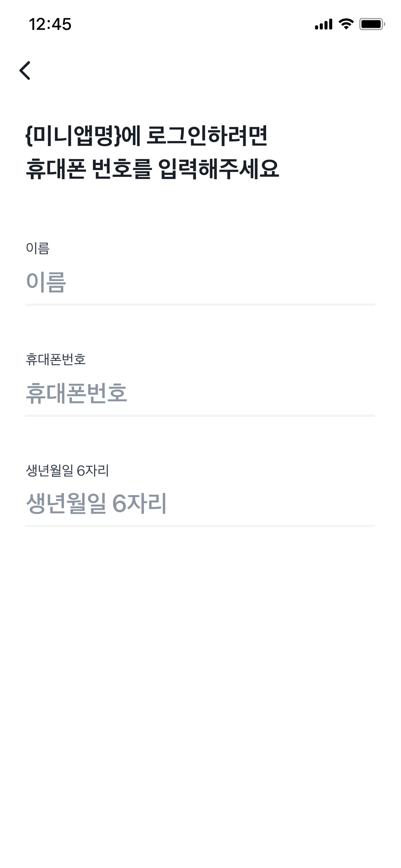401x868 pixels.
Task: Tap the small 휴대폰번호 field label
Action: (x=56, y=359)
